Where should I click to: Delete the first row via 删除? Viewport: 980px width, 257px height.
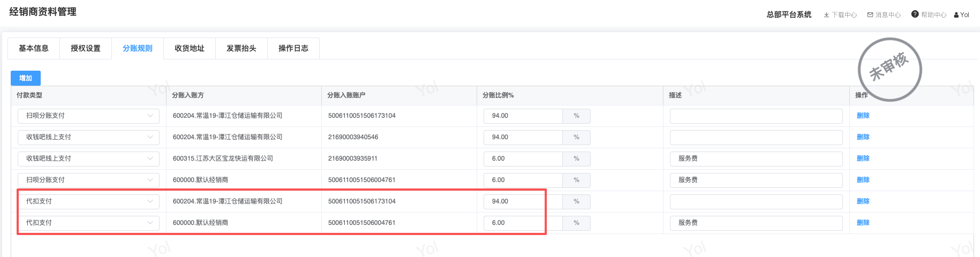pyautogui.click(x=863, y=116)
